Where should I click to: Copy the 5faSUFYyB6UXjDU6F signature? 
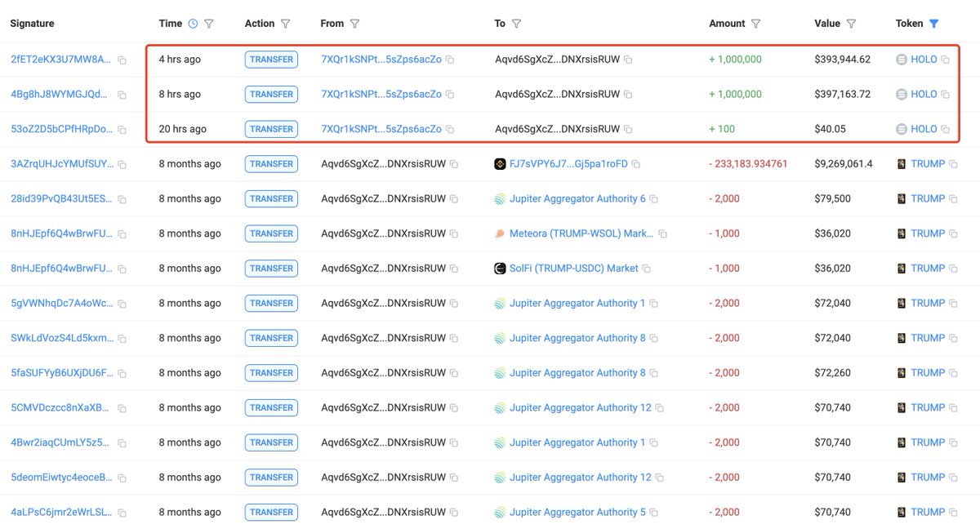[122, 373]
